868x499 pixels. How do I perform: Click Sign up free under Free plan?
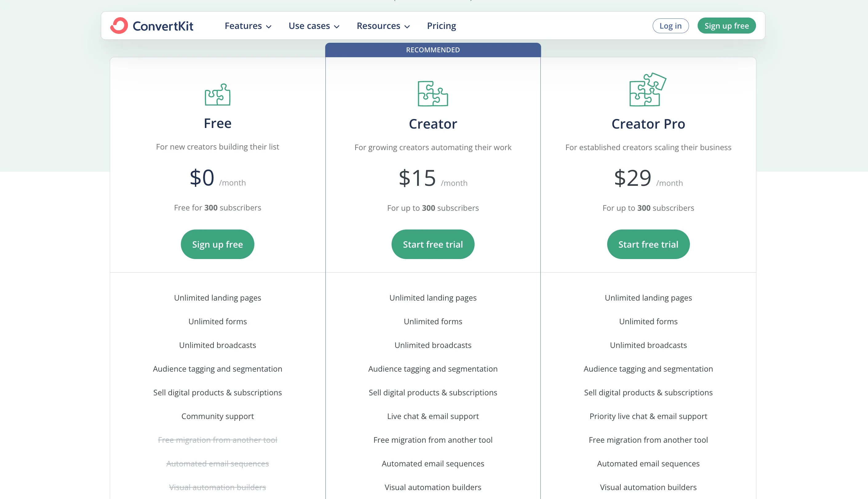[x=217, y=244]
